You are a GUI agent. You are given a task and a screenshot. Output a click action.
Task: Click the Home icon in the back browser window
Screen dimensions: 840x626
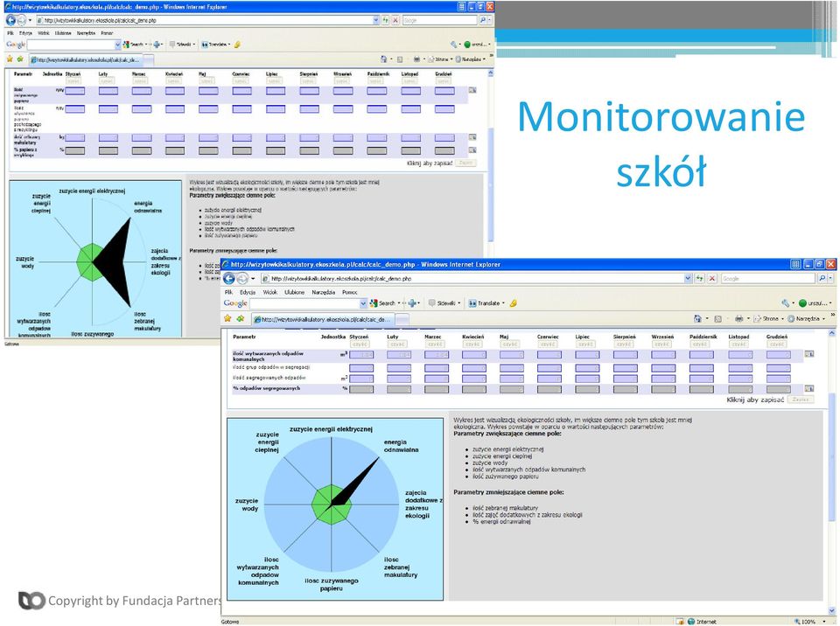[x=383, y=59]
